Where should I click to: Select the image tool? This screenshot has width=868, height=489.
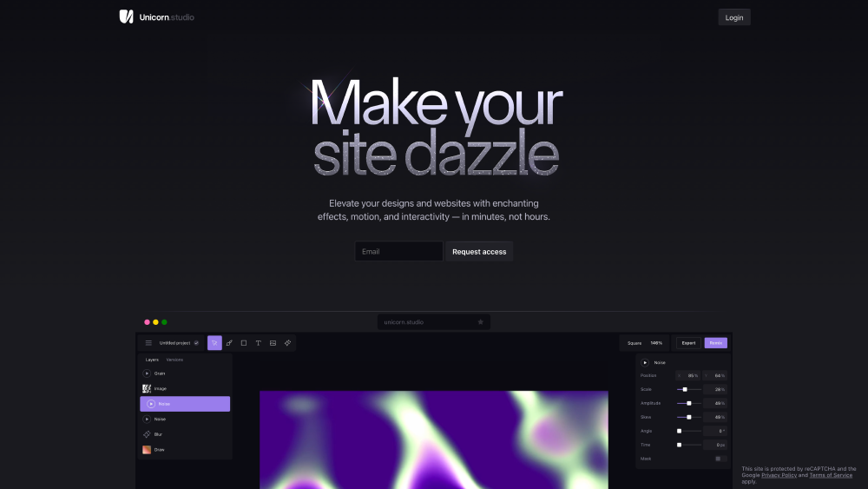point(273,343)
